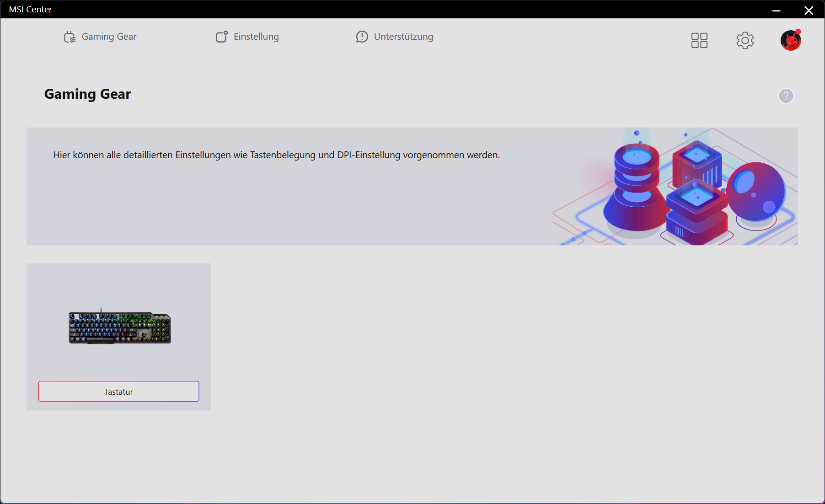Click the Gaming Gear tab icon
This screenshot has height=504, width=825.
pos(70,37)
